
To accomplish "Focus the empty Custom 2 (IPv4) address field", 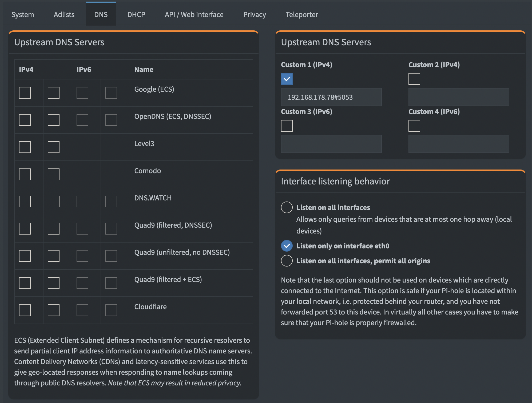I will 459,97.
